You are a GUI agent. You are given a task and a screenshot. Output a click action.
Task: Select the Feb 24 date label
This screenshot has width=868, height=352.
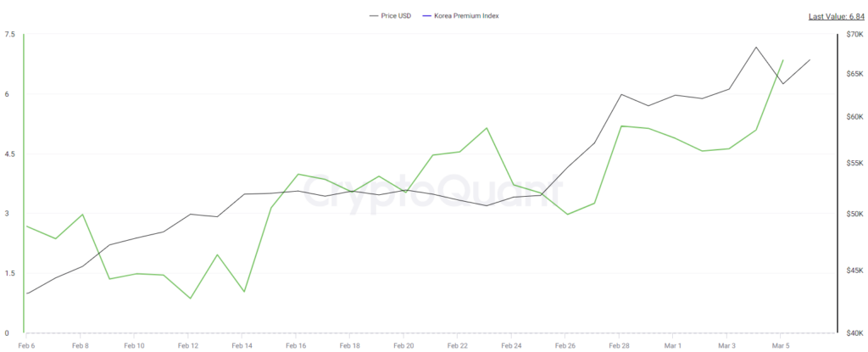[x=511, y=346]
